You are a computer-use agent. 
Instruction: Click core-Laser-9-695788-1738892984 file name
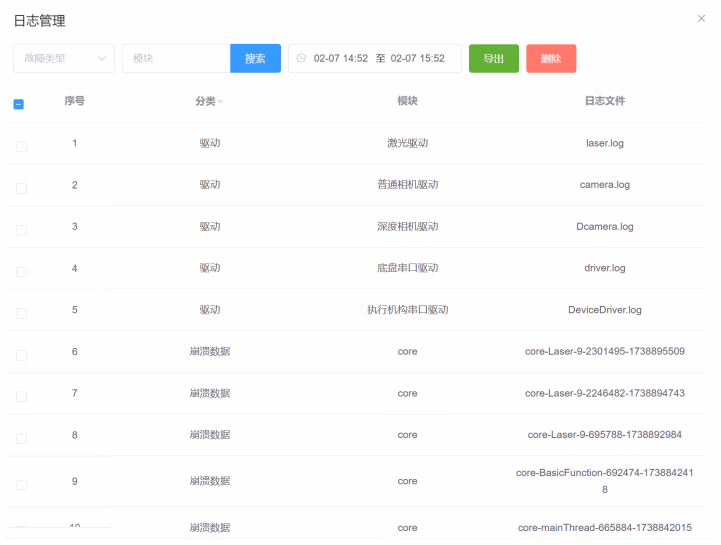point(605,435)
